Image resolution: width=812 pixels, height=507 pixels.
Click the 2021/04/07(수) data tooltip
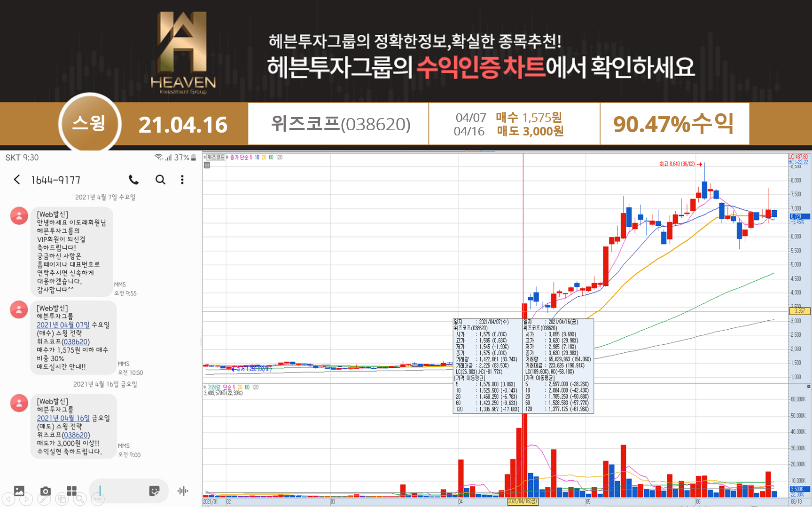(x=487, y=366)
